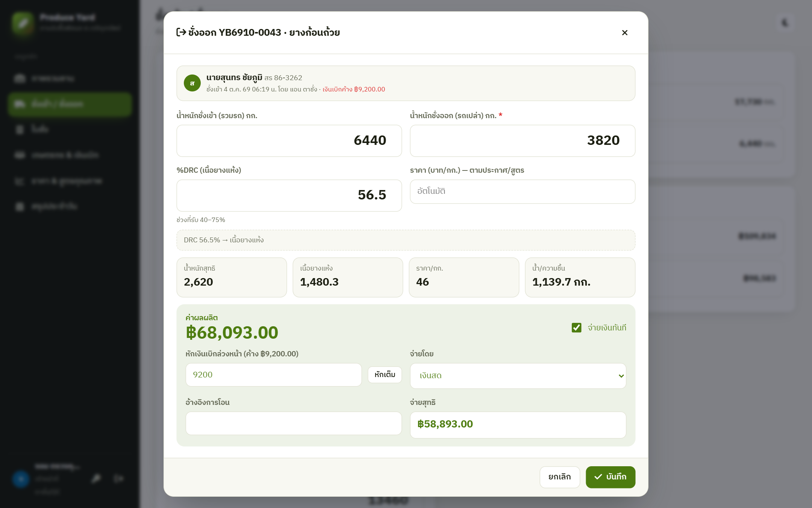The height and width of the screenshot is (508, 812).
Task: Focus the weigh-in weight field showing 6440
Action: pyautogui.click(x=289, y=141)
